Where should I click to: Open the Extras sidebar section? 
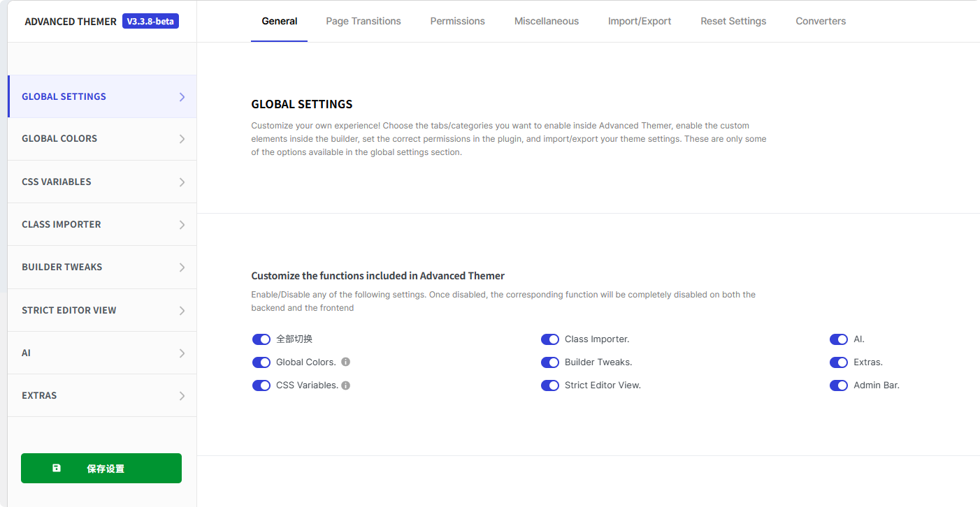102,395
